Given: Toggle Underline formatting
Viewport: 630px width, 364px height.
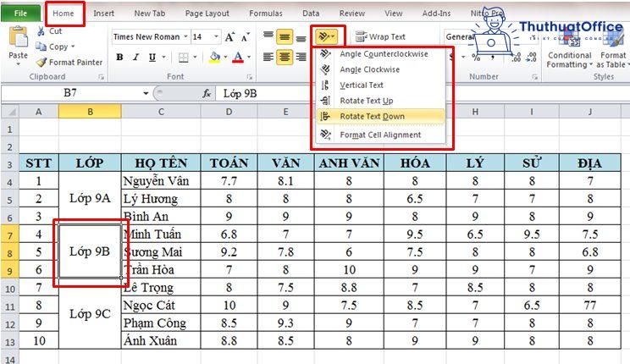Looking at the screenshot, I should point(152,57).
